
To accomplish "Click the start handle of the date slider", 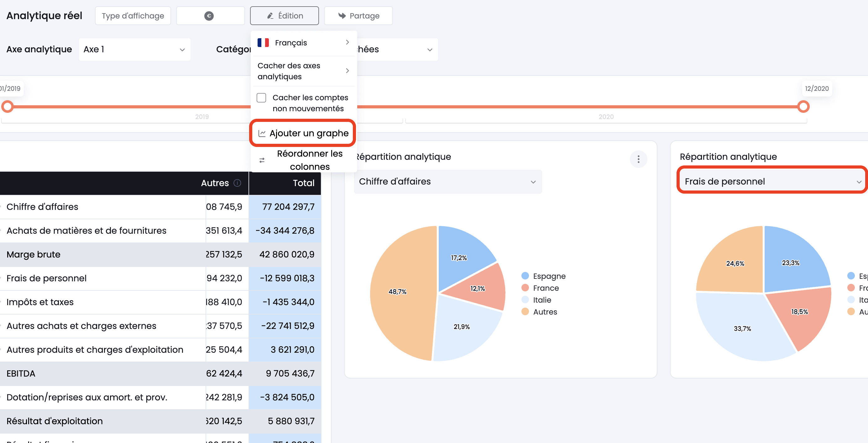I will click(8, 107).
